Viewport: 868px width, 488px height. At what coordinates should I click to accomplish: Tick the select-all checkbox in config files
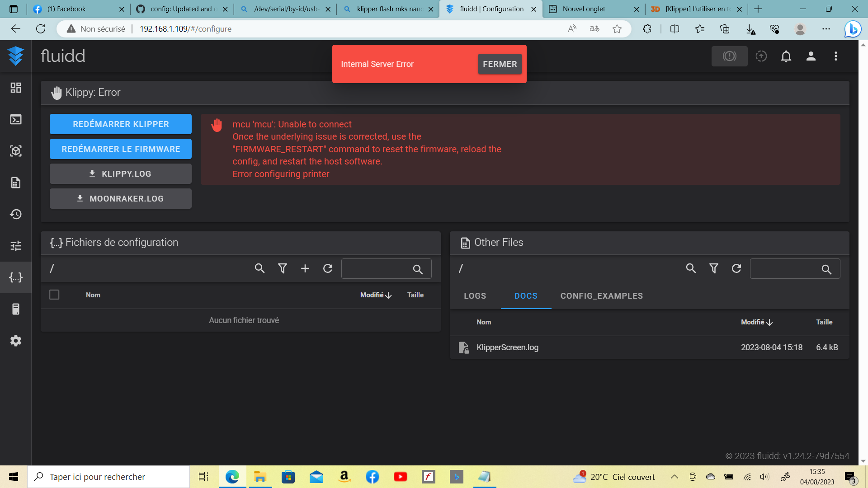(x=54, y=295)
